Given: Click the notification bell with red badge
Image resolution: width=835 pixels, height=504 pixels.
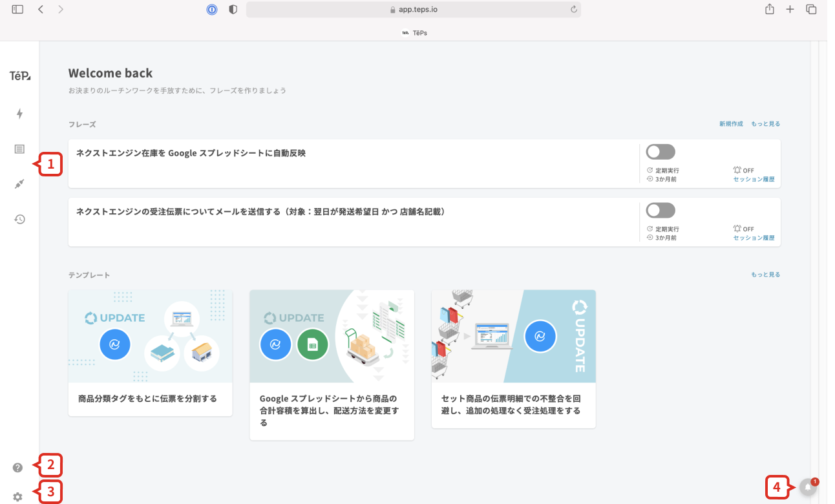Looking at the screenshot, I should pos(808,487).
